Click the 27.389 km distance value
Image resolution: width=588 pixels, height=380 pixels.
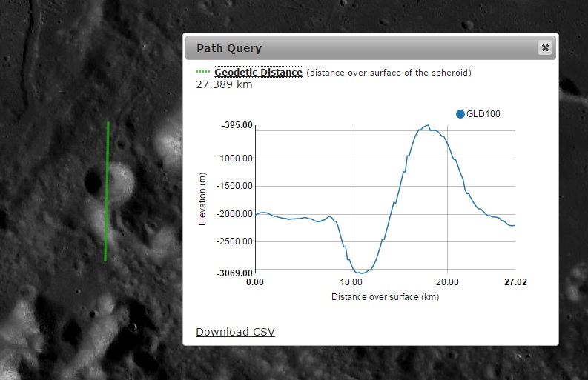[224, 84]
